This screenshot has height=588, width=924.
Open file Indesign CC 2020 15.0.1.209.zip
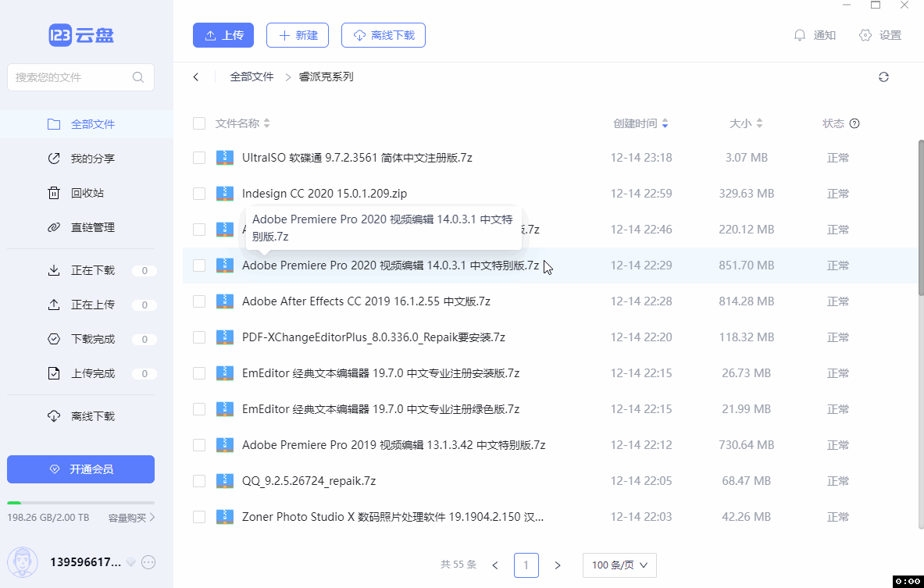324,194
